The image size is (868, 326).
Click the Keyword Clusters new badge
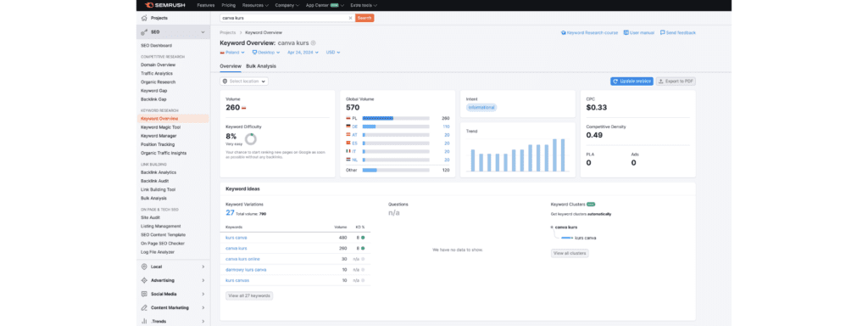tap(591, 204)
